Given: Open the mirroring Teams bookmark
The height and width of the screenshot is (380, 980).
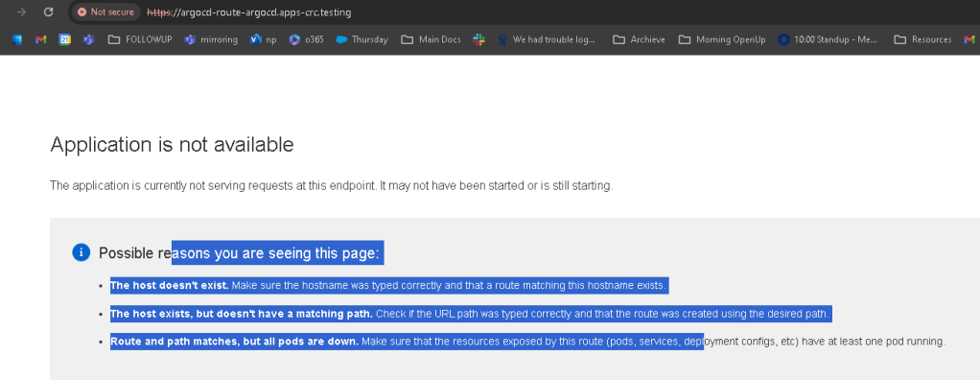Looking at the screenshot, I should coord(211,39).
